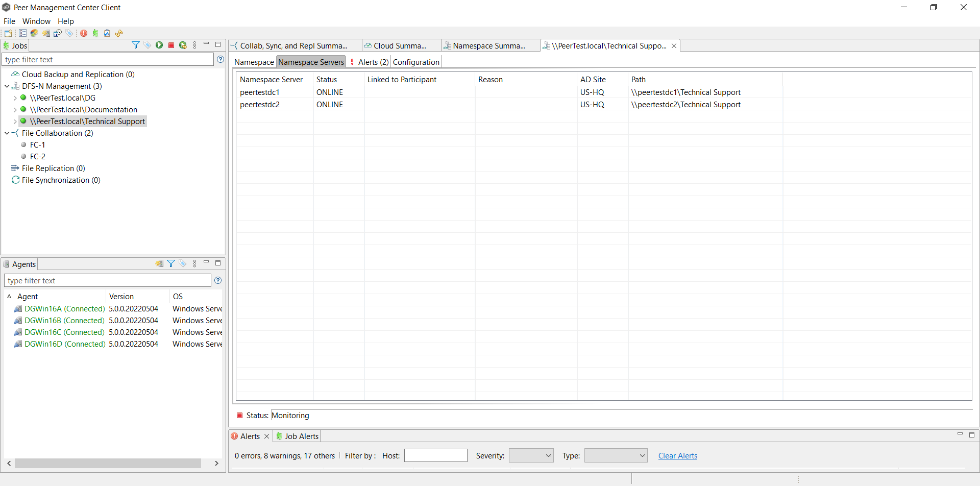Collapse the File Collaboration tree node
Image resolution: width=980 pixels, height=486 pixels.
coord(7,133)
